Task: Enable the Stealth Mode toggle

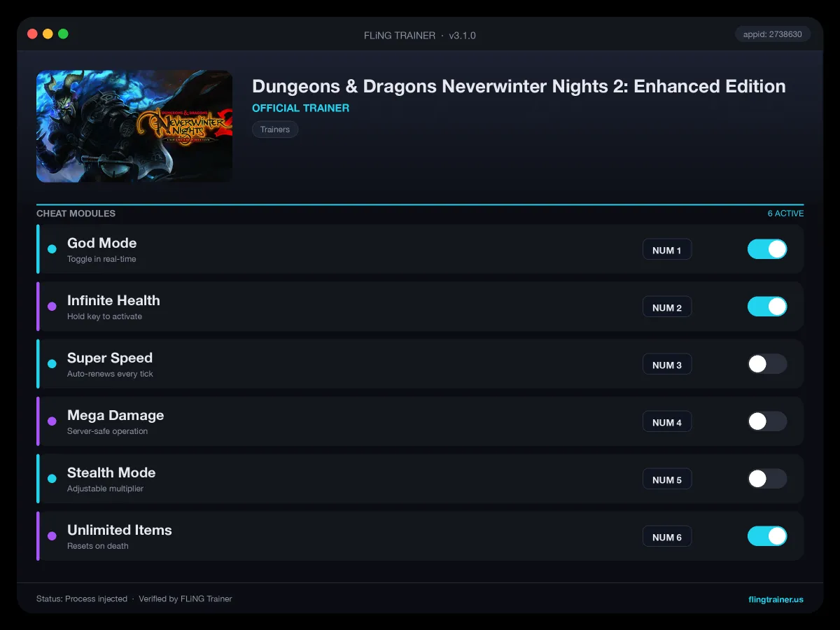Action: [767, 479]
